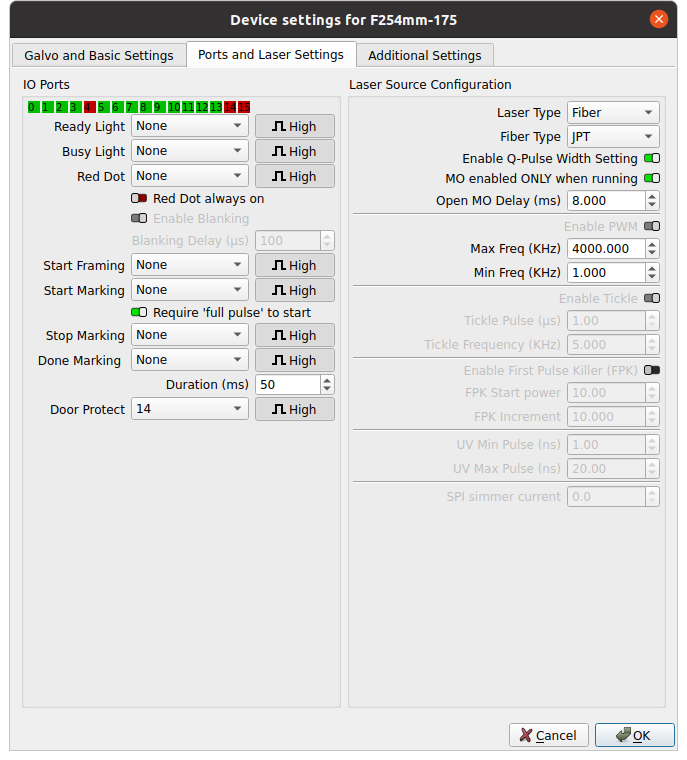
Task: Close the Device settings dialog
Action: [x=658, y=19]
